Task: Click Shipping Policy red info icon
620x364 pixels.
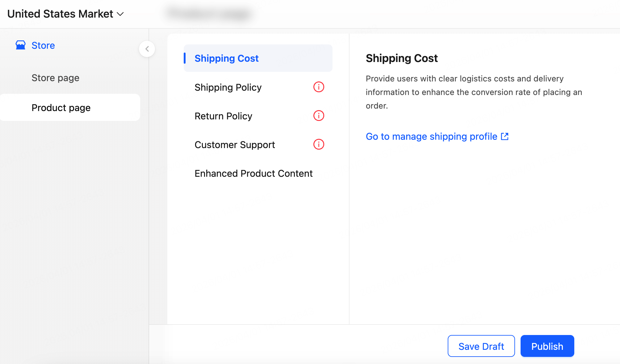Action: [319, 87]
